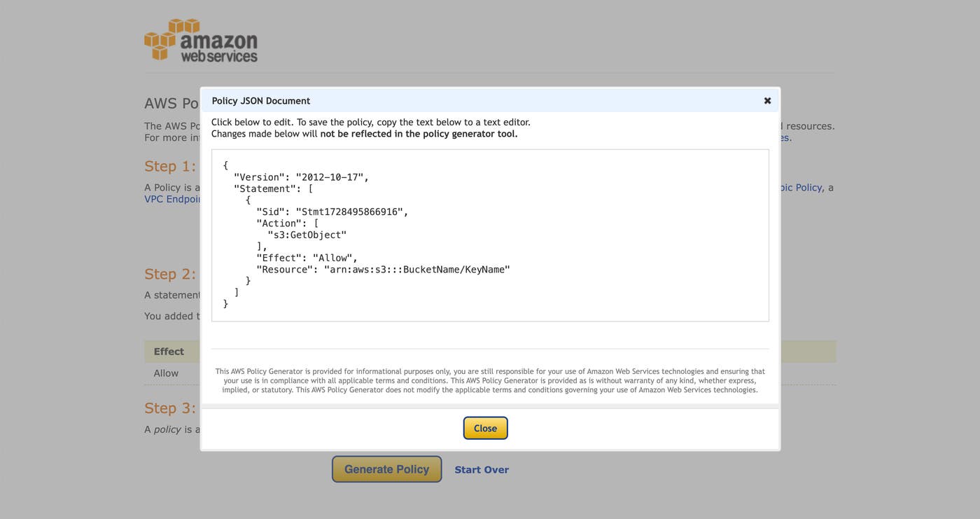Click the horizontal scrollbar beneath the dialog
980x519 pixels.
pyautogui.click(x=490, y=405)
